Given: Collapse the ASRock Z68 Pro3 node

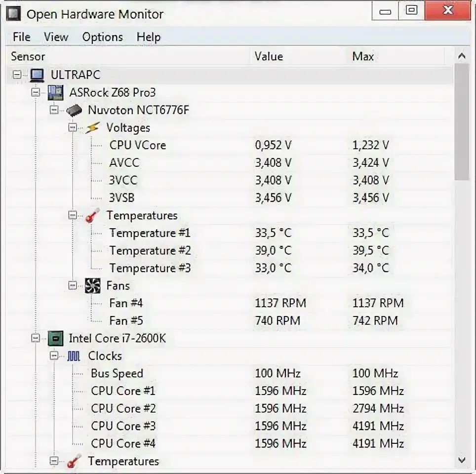Looking at the screenshot, I should 36,92.
